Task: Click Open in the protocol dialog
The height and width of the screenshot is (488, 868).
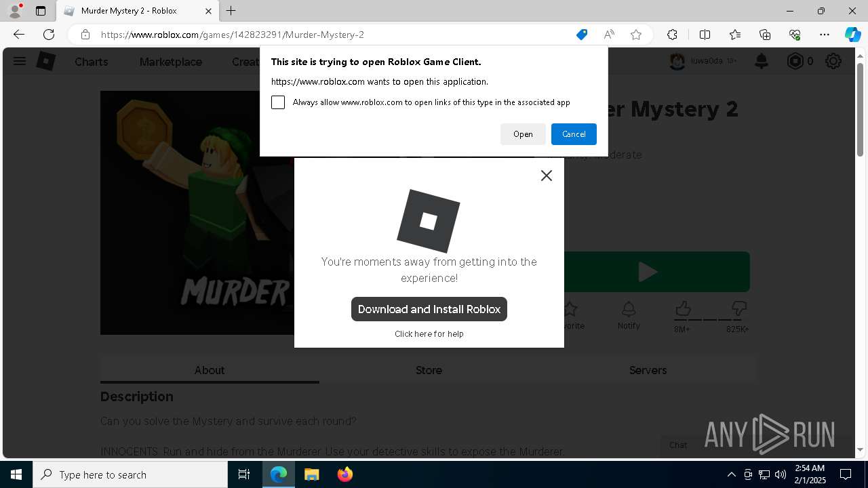Action: point(523,134)
